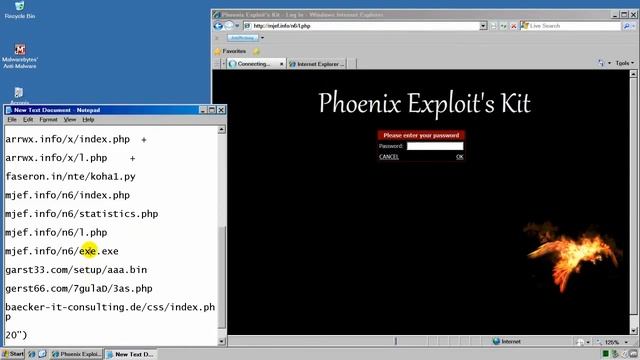Click Add to Favorites Bar icon
Viewport: 640px width, 360px height.
point(256,51)
